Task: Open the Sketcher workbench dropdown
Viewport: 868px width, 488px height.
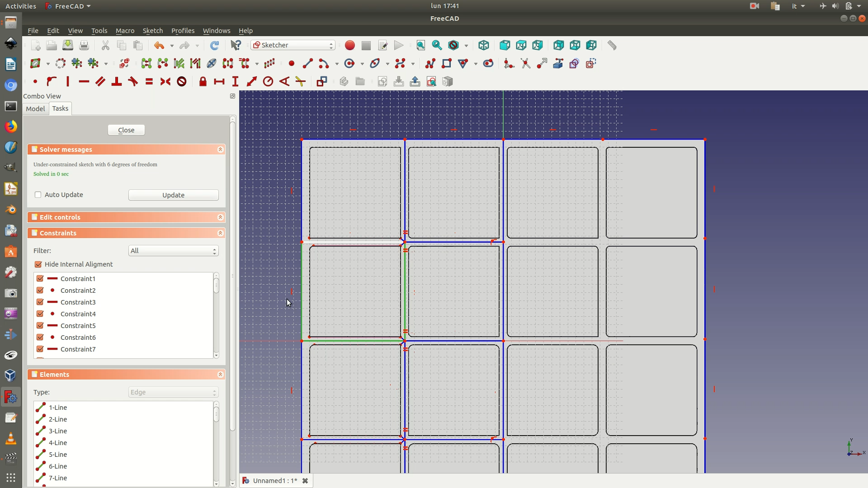Action: (293, 45)
